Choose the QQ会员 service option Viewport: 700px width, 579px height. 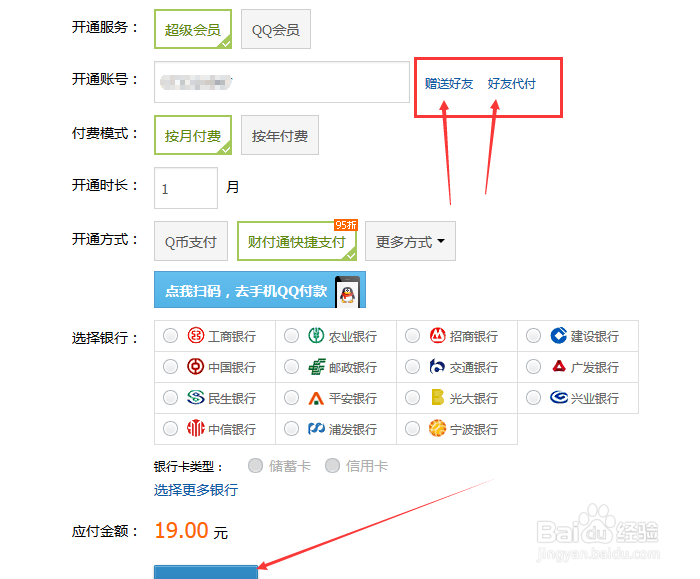pyautogui.click(x=276, y=29)
